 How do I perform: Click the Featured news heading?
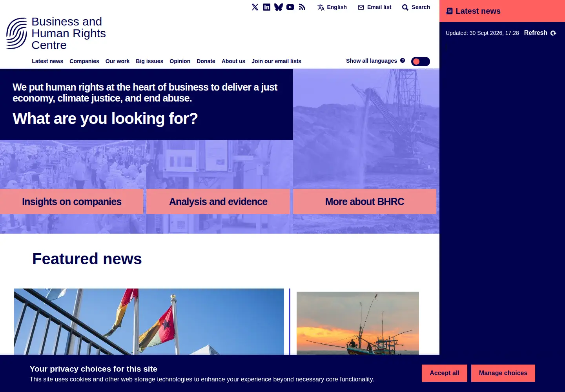click(x=87, y=259)
